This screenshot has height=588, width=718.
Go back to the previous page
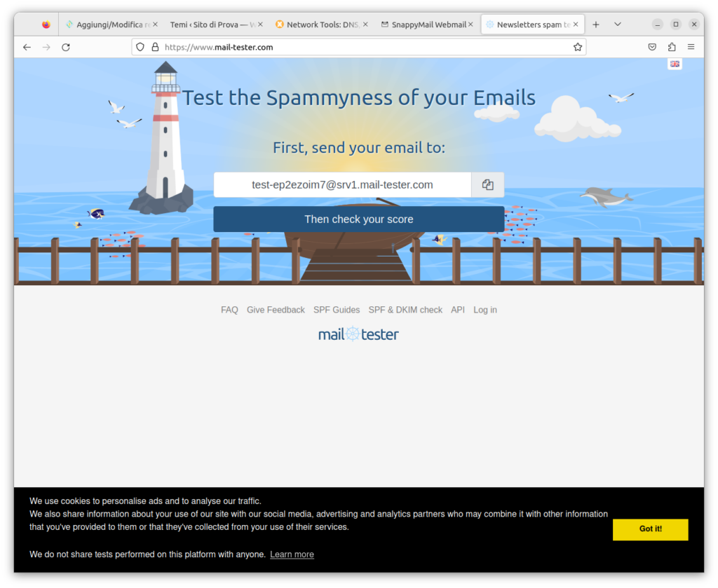[x=27, y=47]
